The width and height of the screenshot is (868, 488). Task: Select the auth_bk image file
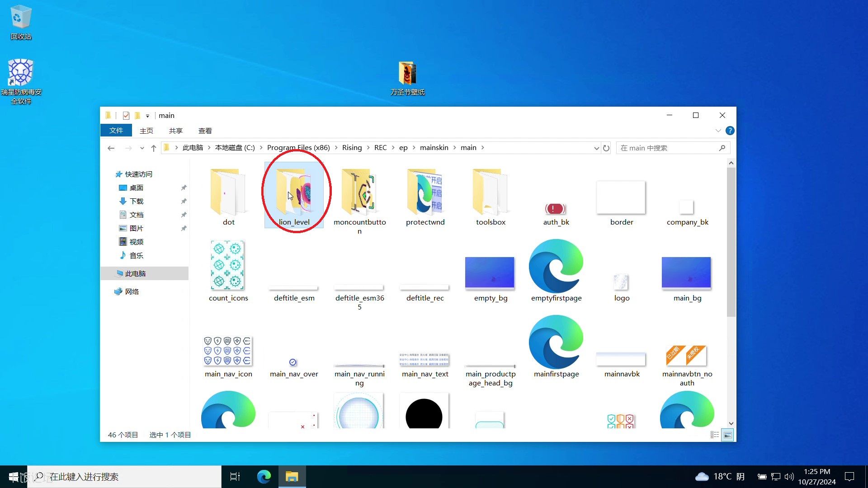556,213
